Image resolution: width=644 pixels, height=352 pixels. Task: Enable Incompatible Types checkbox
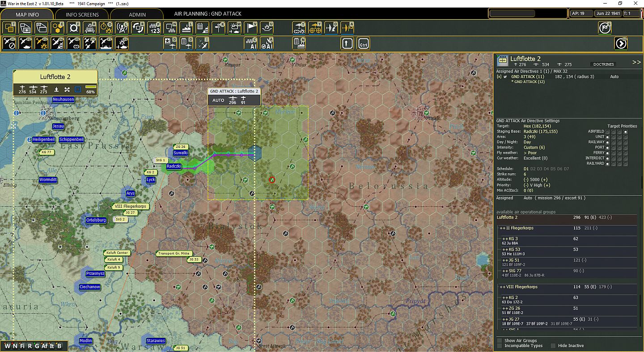point(500,346)
